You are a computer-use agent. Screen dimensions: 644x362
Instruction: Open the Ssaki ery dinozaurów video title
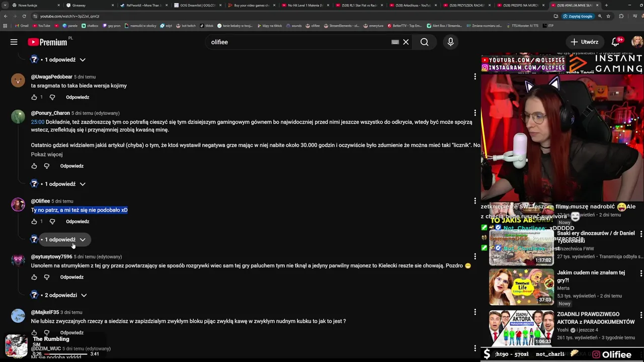(596, 236)
